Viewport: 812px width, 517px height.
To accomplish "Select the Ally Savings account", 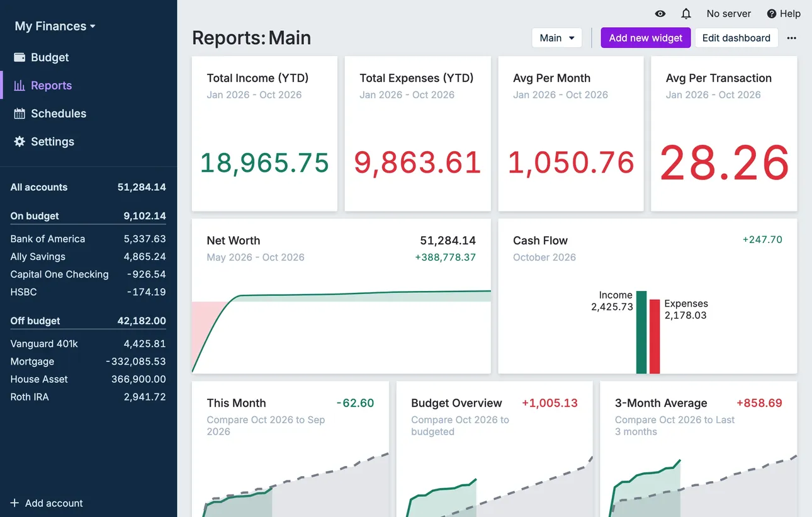I will tap(88, 256).
